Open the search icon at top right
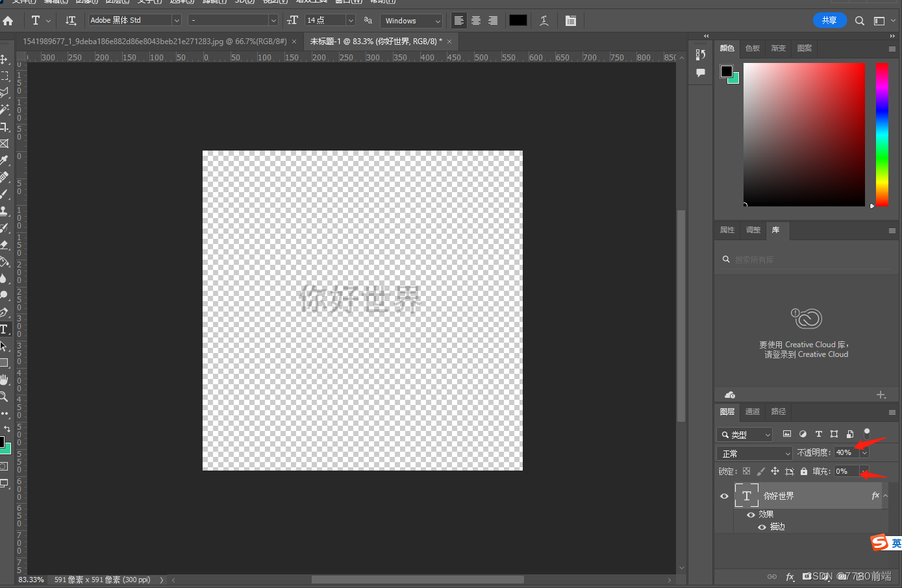The image size is (902, 588). point(860,21)
